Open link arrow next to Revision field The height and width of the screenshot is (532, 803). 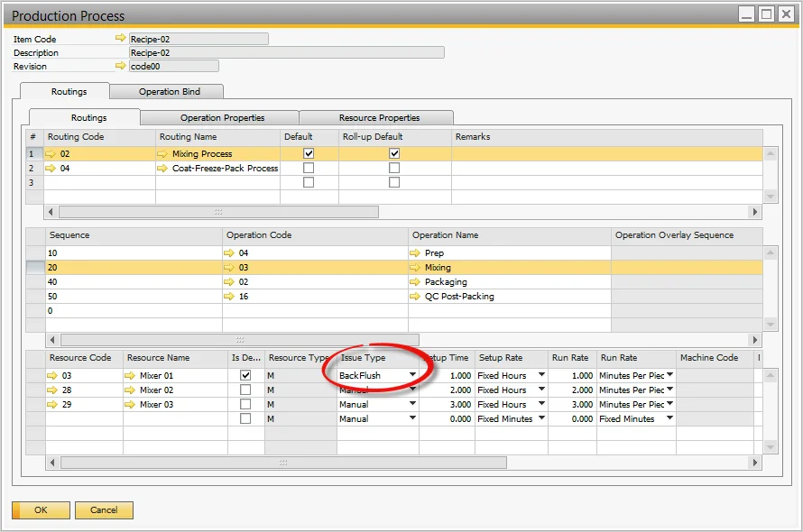(120, 66)
